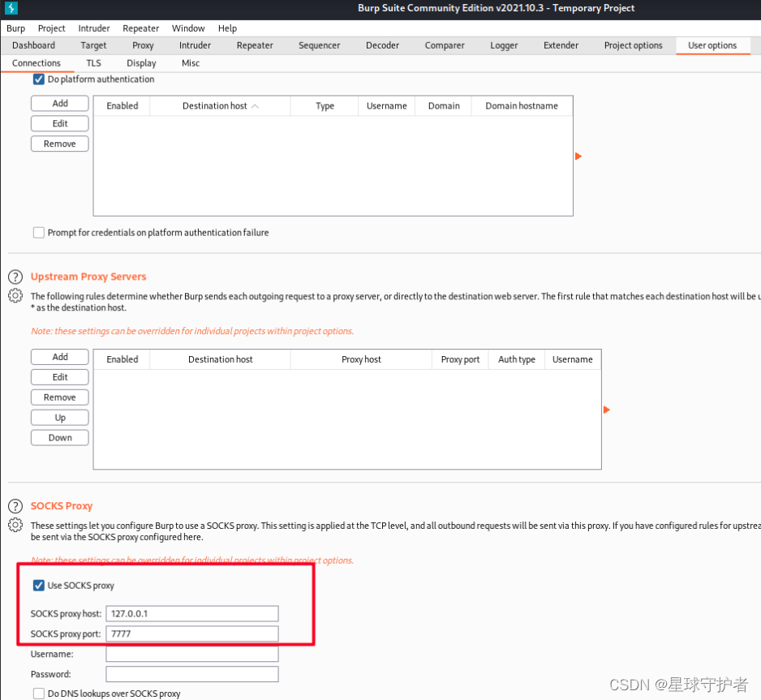Click Auth type column header
Viewport: 761px width, 700px height.
(x=516, y=359)
